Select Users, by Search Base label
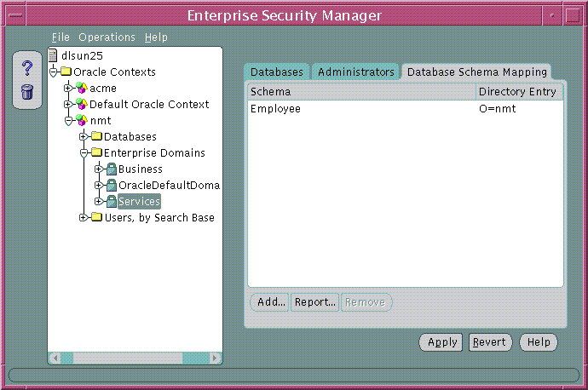This screenshot has height=390, width=588. [x=159, y=217]
